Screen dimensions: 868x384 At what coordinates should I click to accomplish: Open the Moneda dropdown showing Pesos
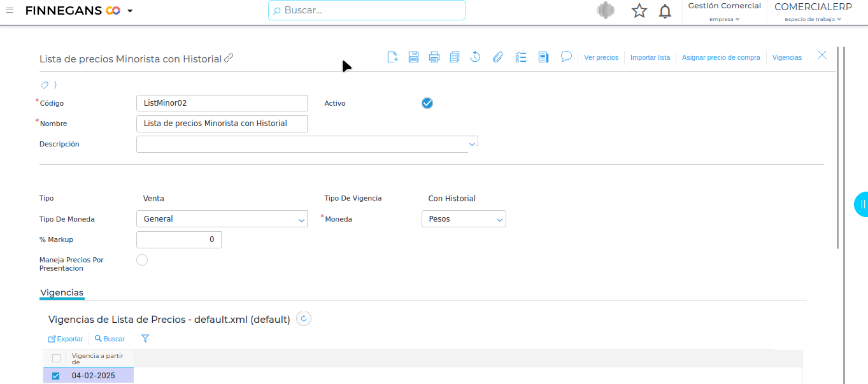(x=464, y=219)
